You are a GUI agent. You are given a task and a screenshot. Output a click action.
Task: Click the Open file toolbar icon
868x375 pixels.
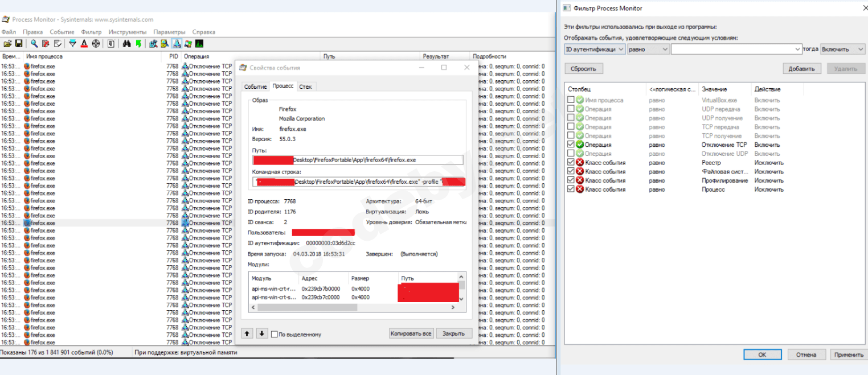pos(7,44)
